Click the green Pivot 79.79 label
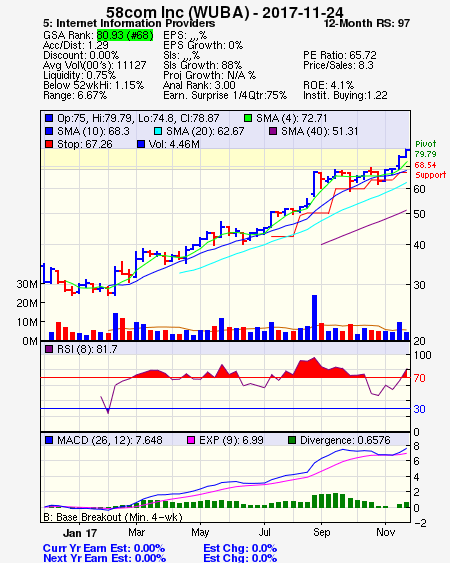 426,149
